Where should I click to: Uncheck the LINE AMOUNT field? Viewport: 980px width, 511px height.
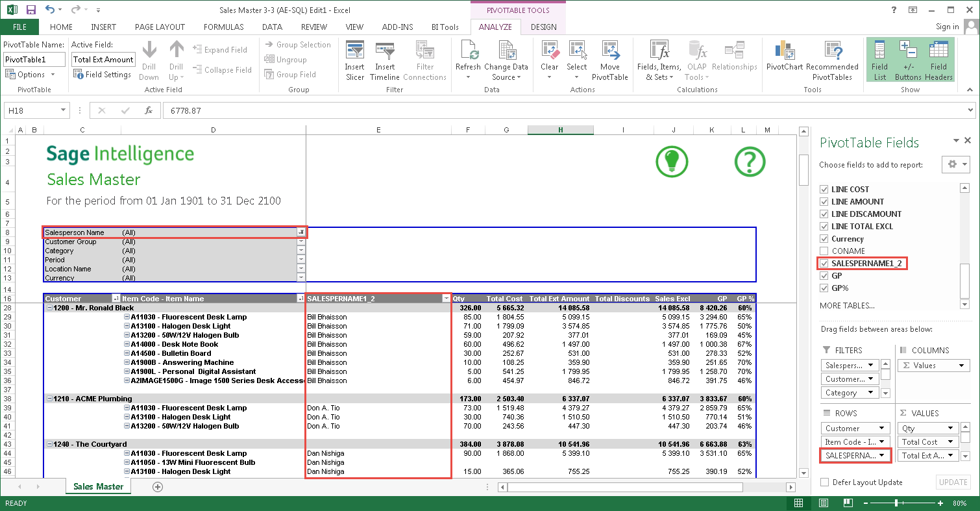pyautogui.click(x=824, y=202)
